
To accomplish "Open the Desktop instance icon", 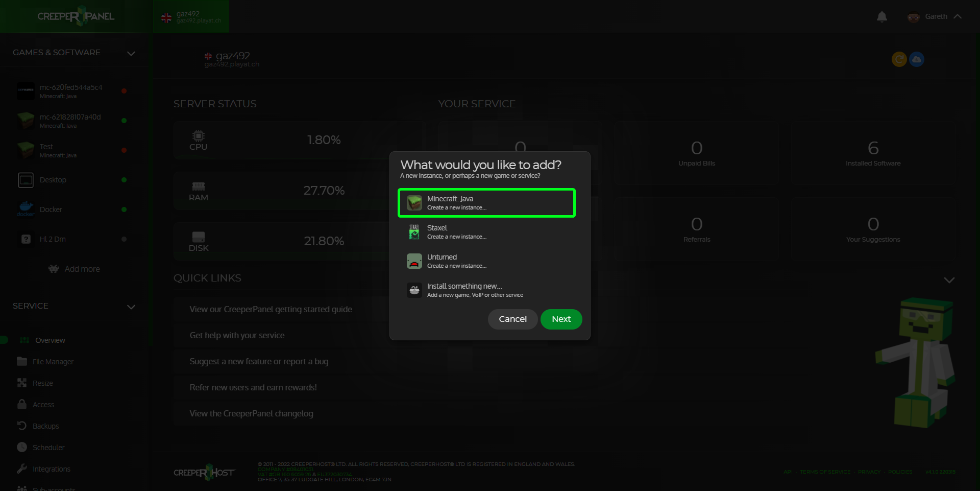I will click(x=26, y=180).
